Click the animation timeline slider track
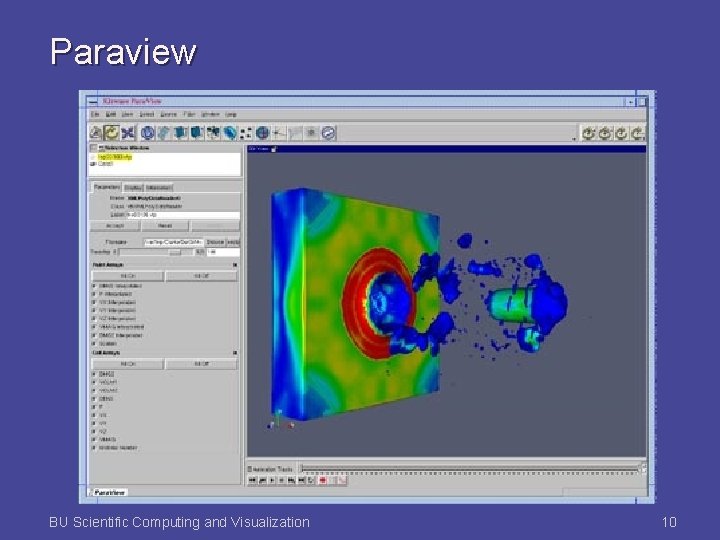720x540 pixels. [x=469, y=468]
